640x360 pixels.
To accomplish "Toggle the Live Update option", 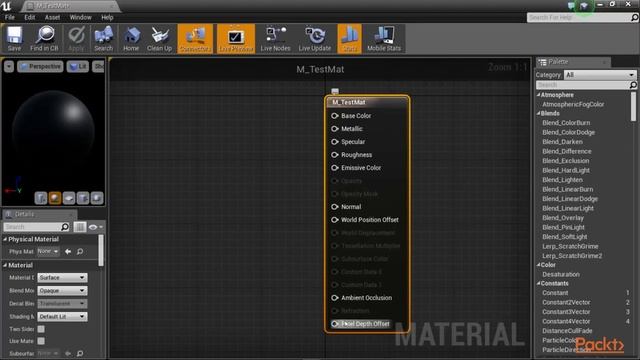I will coord(315,39).
